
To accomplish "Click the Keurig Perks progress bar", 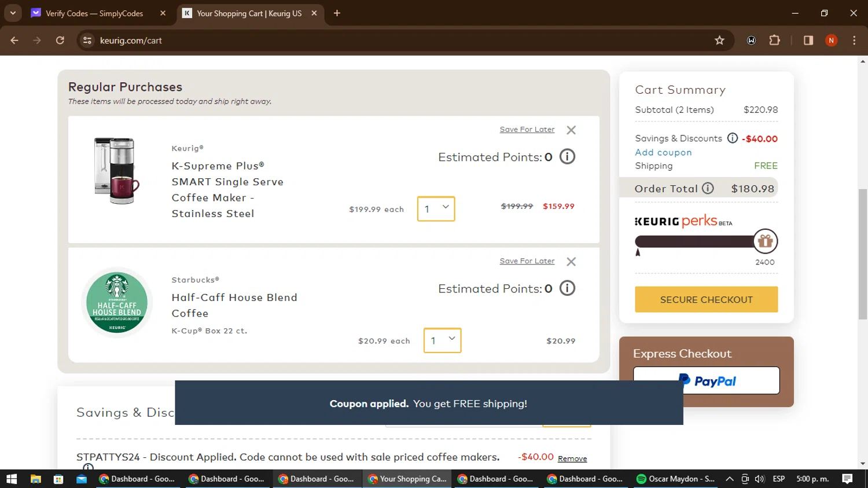I will click(x=694, y=241).
